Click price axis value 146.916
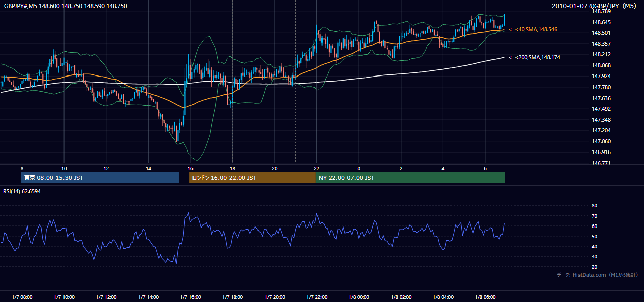This screenshot has width=644, height=302. [601, 152]
